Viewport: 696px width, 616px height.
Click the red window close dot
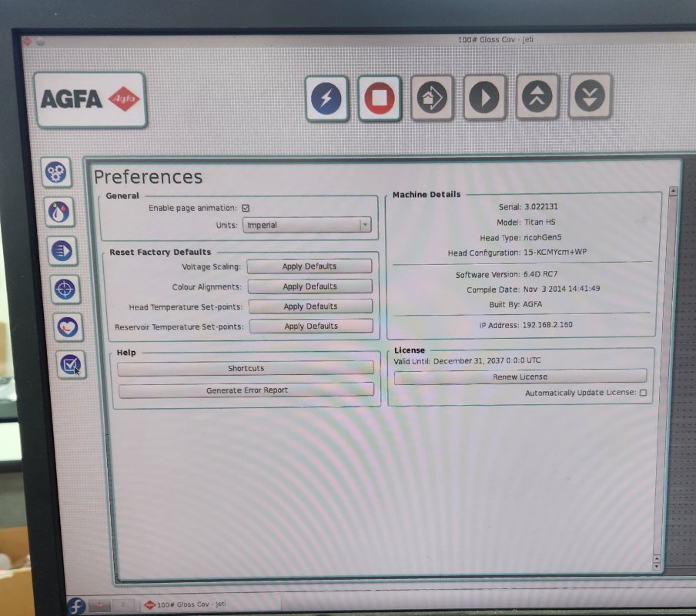point(26,42)
